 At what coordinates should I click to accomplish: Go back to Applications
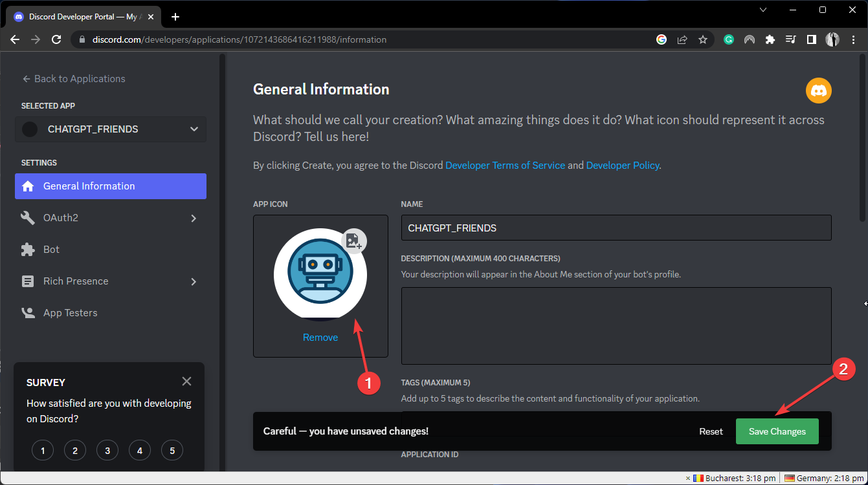click(74, 79)
